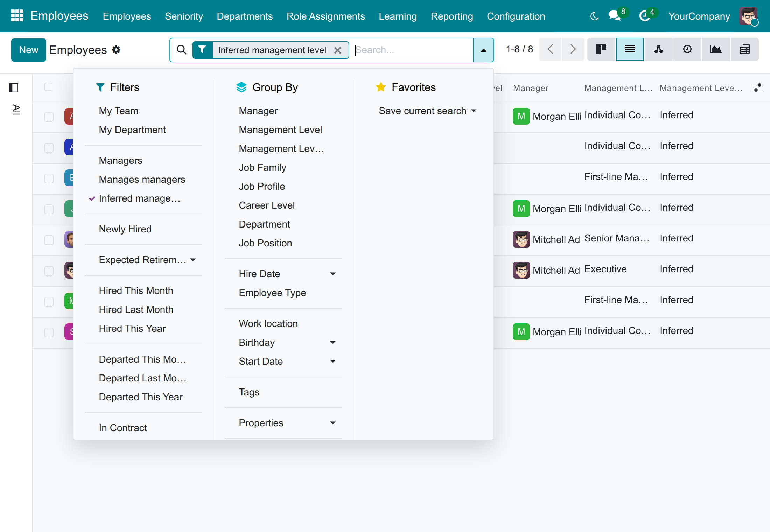Switch to List view
Image resolution: width=770 pixels, height=532 pixels.
(630, 49)
